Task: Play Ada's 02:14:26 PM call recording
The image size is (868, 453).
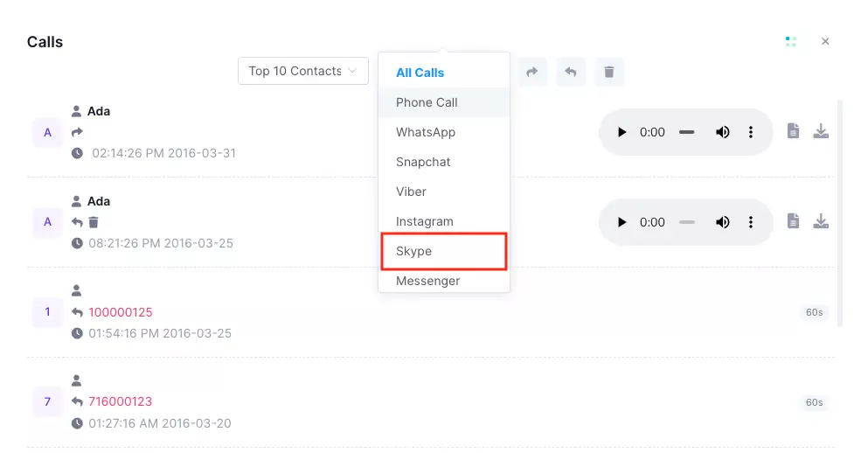Action: click(x=621, y=132)
